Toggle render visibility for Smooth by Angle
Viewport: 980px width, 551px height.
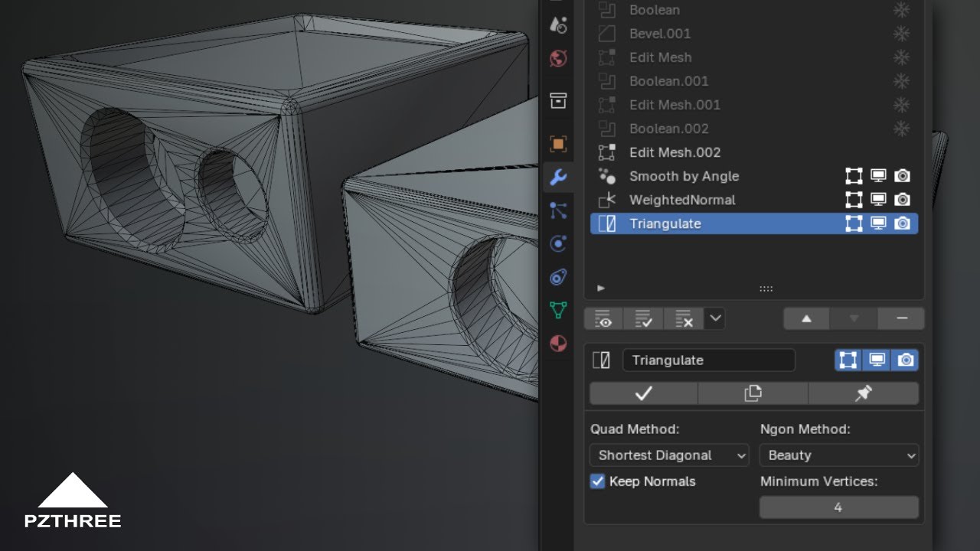(x=903, y=176)
